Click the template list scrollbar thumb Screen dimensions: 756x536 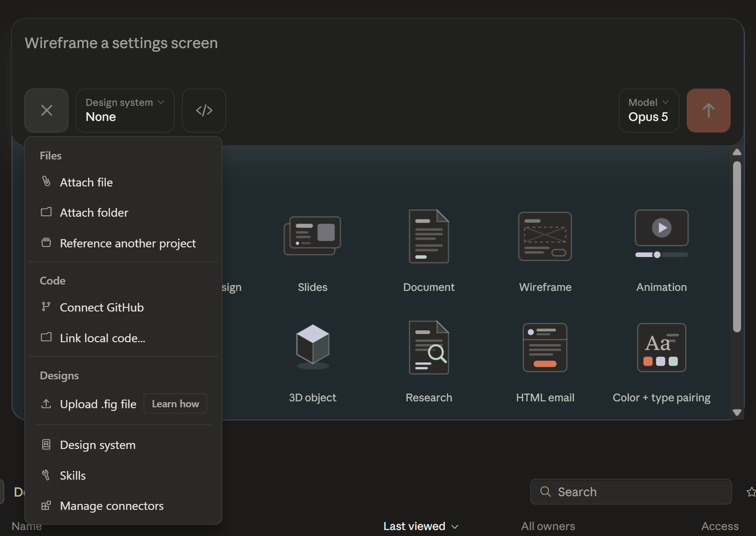pos(737,247)
